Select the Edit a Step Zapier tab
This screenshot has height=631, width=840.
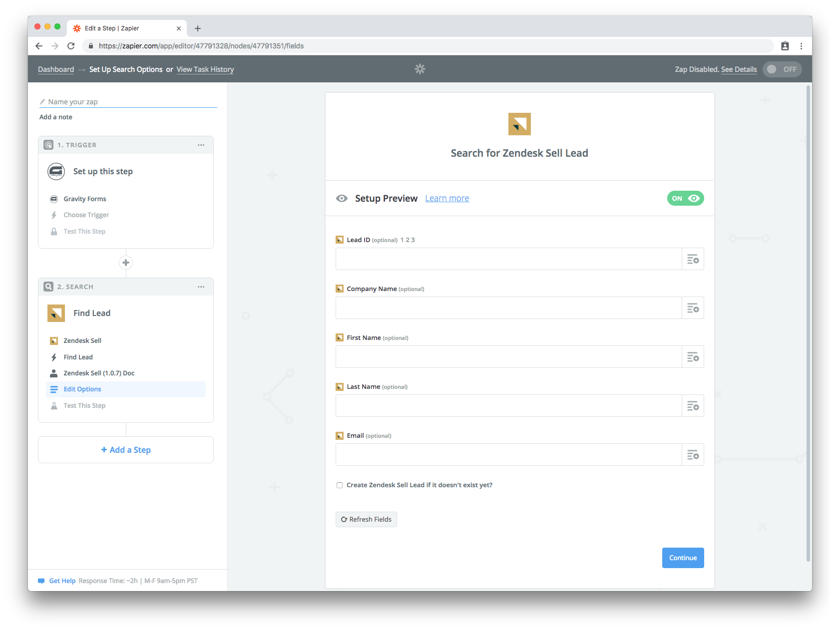click(x=126, y=28)
